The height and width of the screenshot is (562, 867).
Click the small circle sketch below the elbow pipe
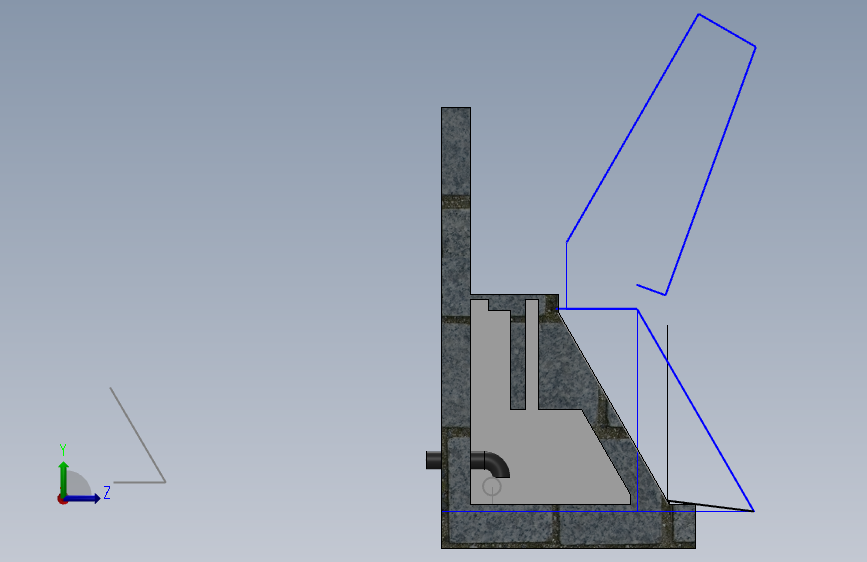(x=492, y=487)
